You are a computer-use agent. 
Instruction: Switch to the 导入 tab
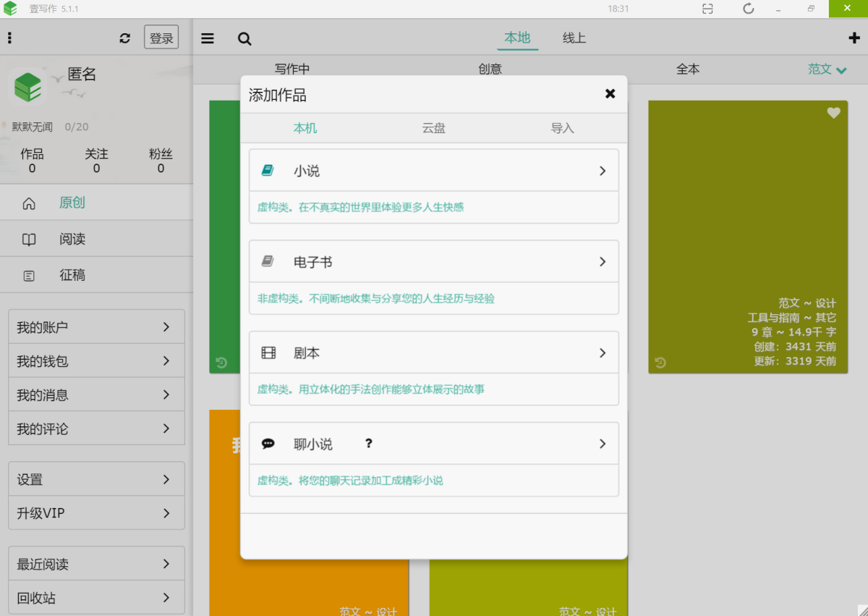tap(562, 128)
